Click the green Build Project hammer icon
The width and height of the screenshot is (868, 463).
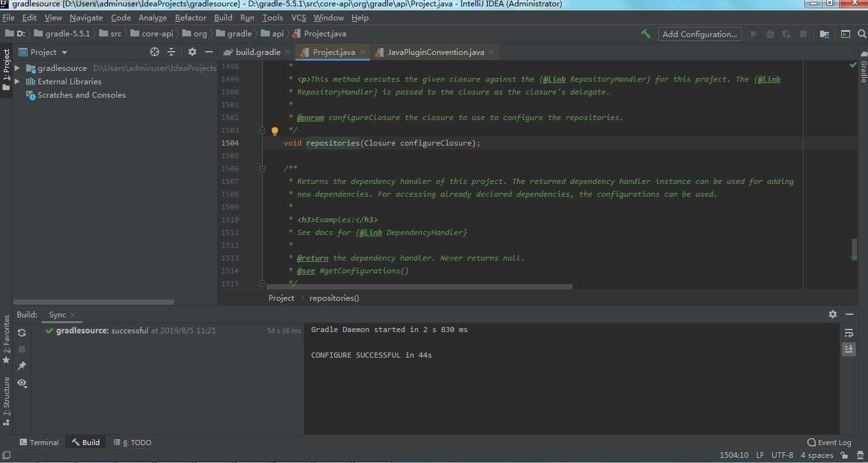(x=646, y=34)
